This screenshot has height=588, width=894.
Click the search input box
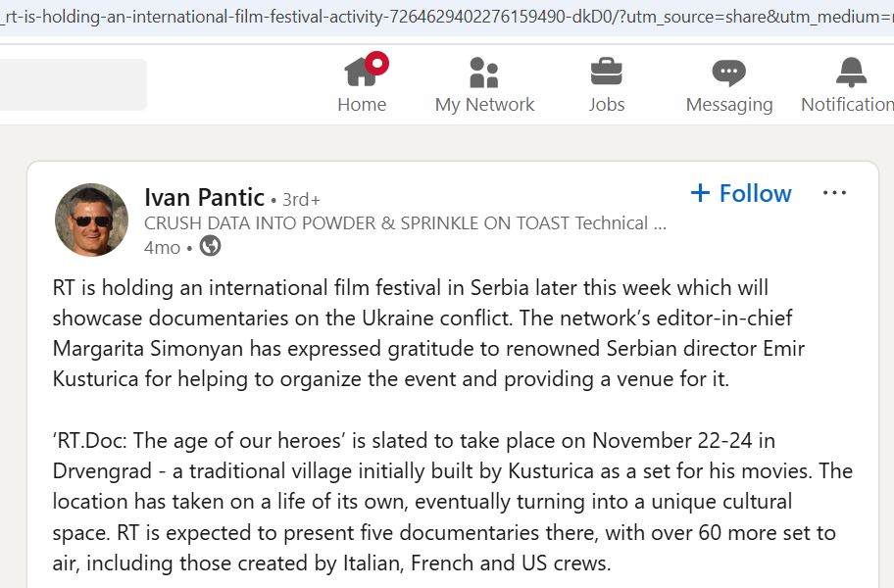(73, 84)
